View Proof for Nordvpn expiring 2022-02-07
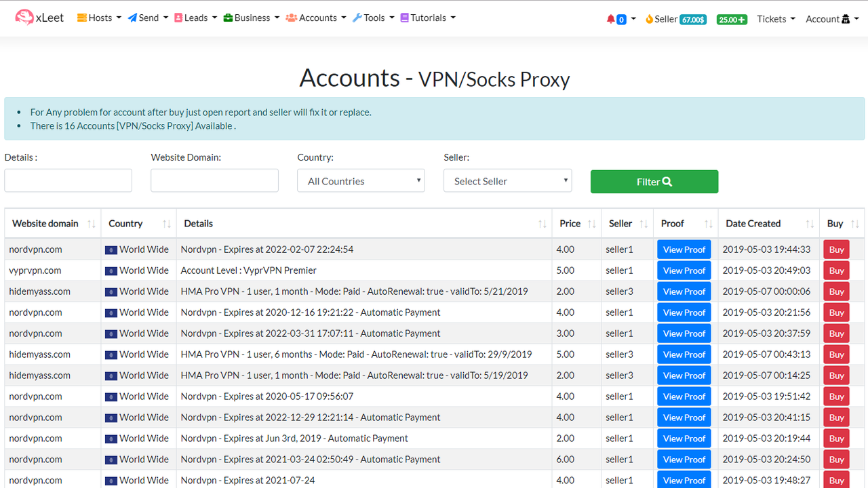Viewport: 868px width, 488px height. [684, 249]
